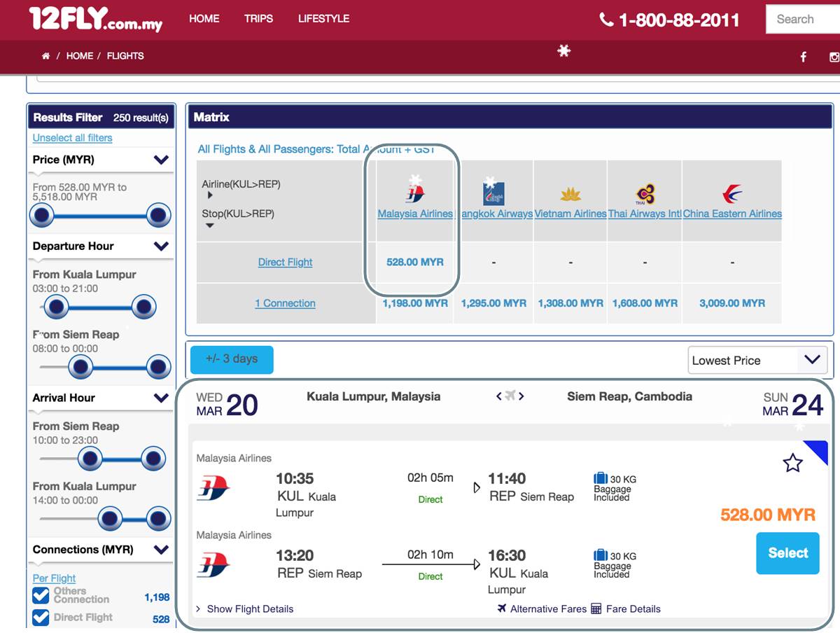The width and height of the screenshot is (840, 633).
Task: Open the TRIPS menu
Action: point(258,19)
